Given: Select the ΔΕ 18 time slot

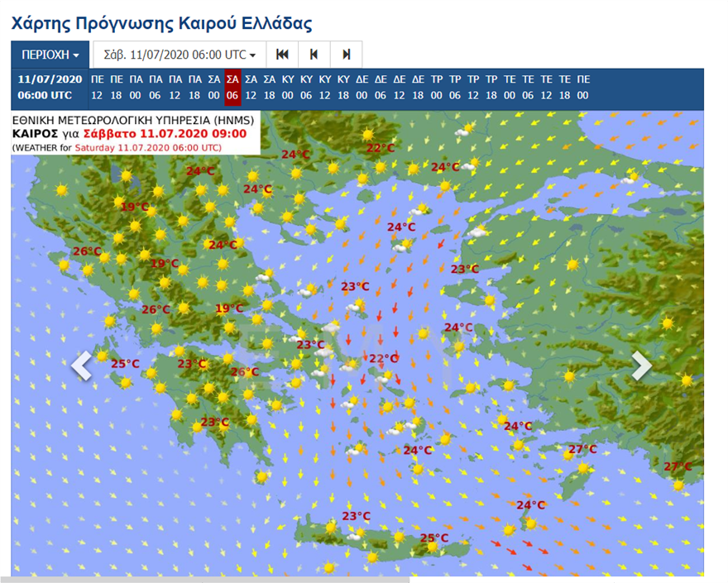Looking at the screenshot, I should 418,88.
